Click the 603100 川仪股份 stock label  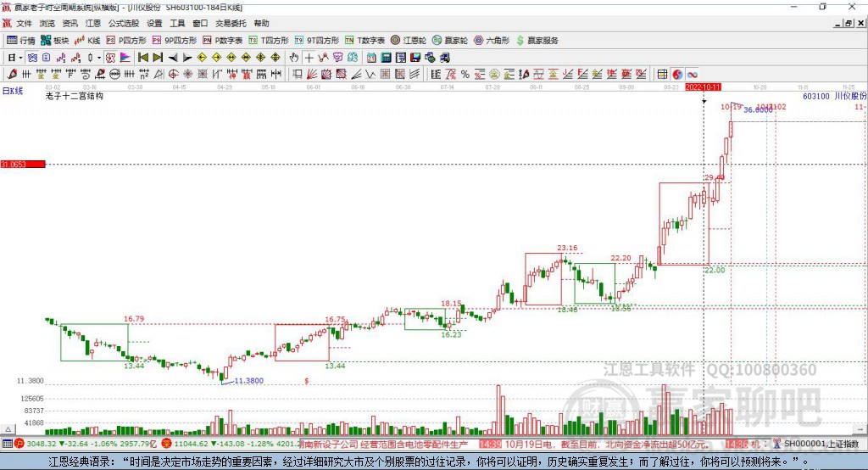(x=835, y=97)
